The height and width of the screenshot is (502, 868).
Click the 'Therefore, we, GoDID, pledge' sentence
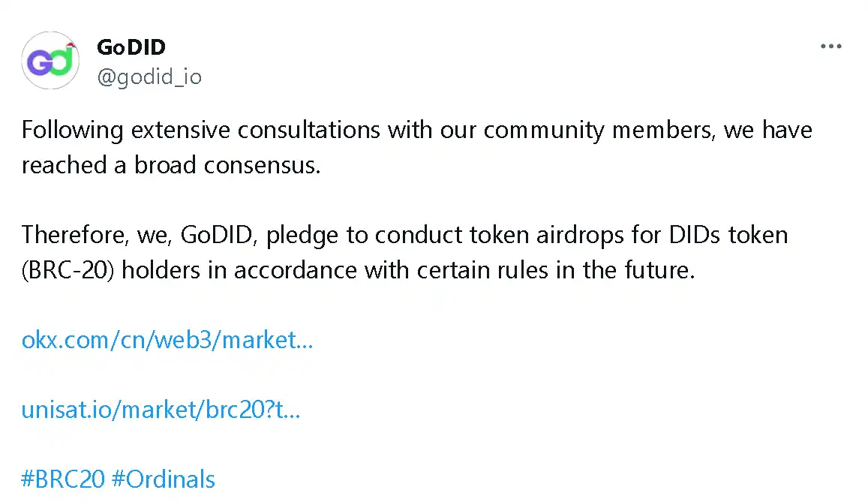(x=225, y=235)
